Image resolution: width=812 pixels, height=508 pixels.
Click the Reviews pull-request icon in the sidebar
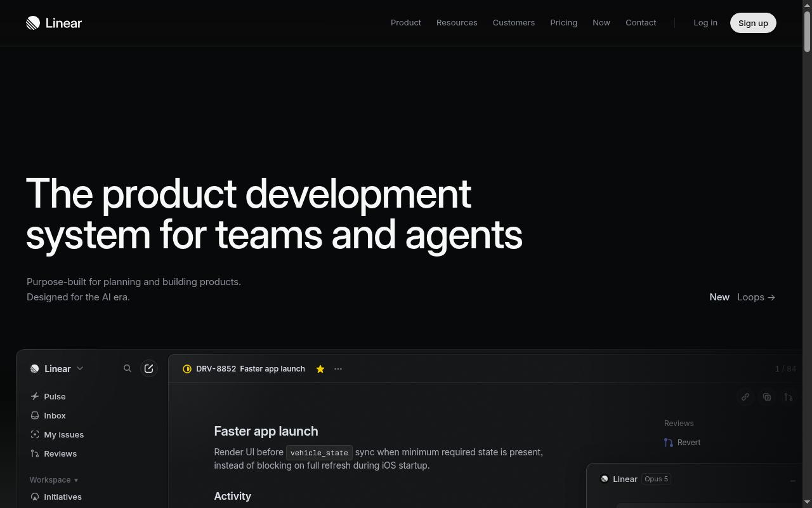coord(35,453)
